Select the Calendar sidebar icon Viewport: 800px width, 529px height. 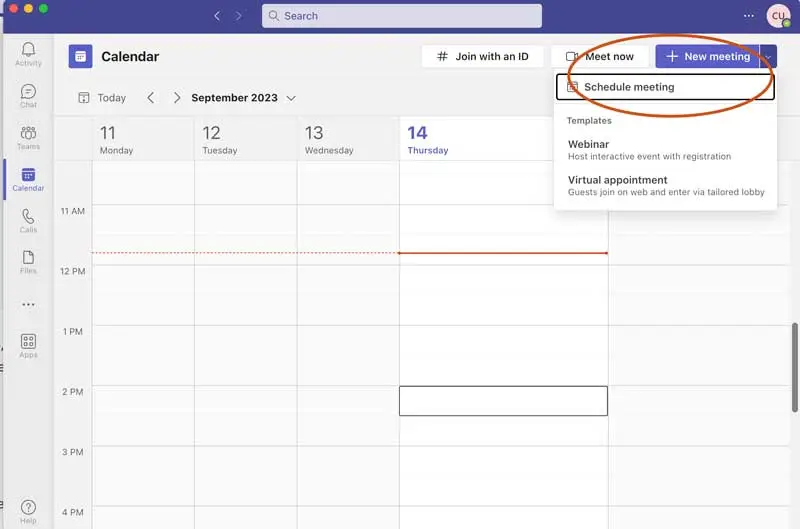28,180
